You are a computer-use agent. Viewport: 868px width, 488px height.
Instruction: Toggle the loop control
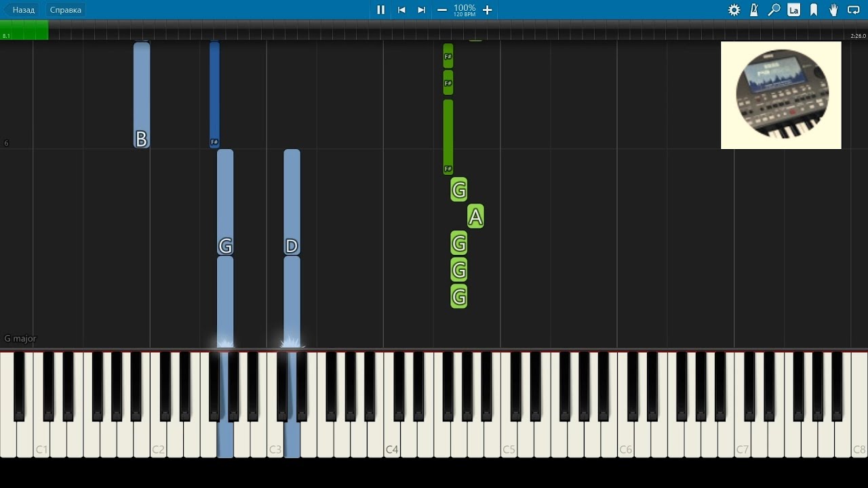click(x=854, y=10)
